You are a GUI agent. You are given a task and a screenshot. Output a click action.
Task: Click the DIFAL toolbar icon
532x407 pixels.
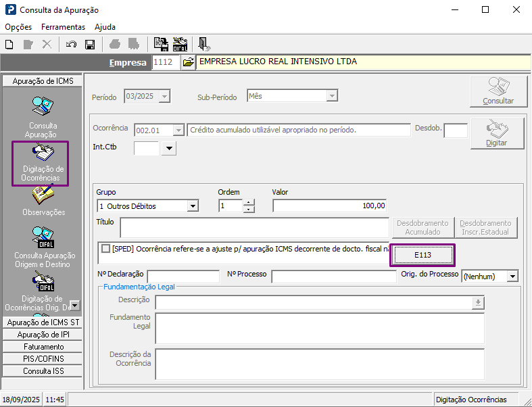(x=180, y=44)
